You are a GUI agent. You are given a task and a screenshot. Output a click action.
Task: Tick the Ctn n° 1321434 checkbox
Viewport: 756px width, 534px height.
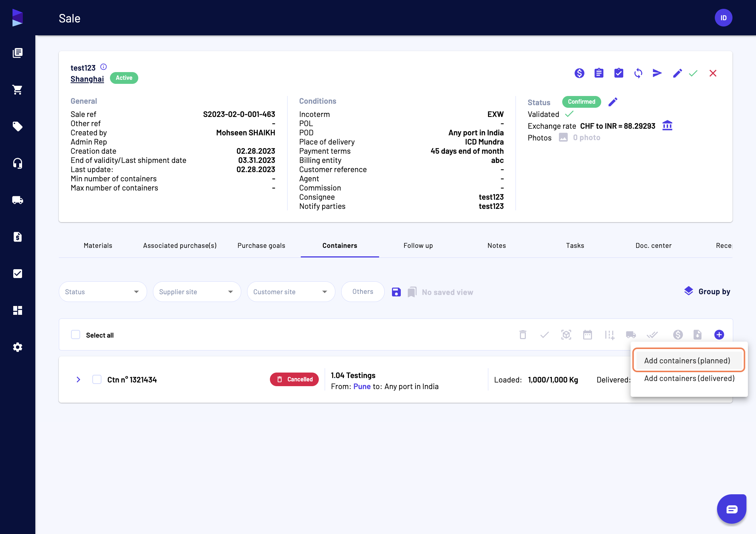click(97, 380)
